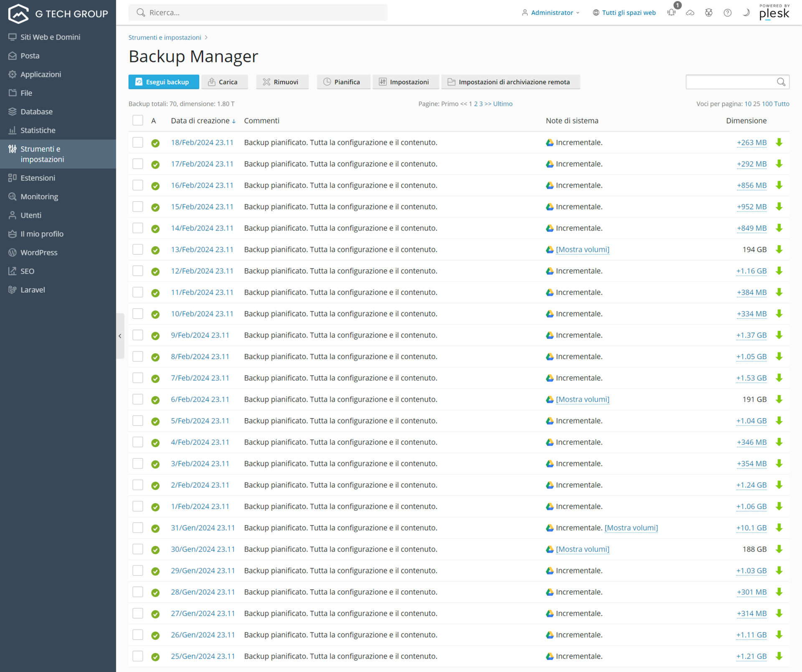802x672 pixels.
Task: Open the Database section in the sidebar
Action: [36, 112]
